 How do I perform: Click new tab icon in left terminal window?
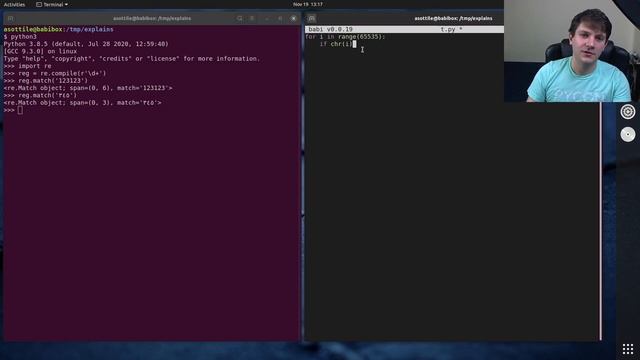[11, 18]
